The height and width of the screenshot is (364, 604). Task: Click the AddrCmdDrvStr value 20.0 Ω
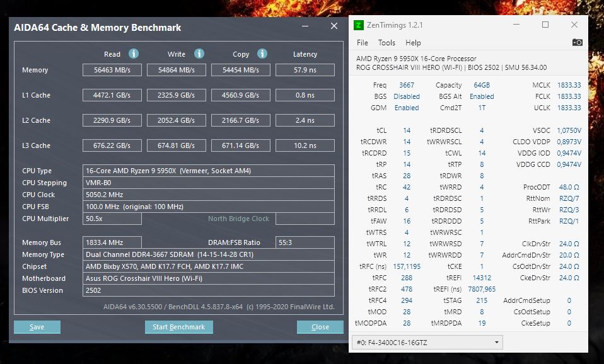click(x=569, y=255)
